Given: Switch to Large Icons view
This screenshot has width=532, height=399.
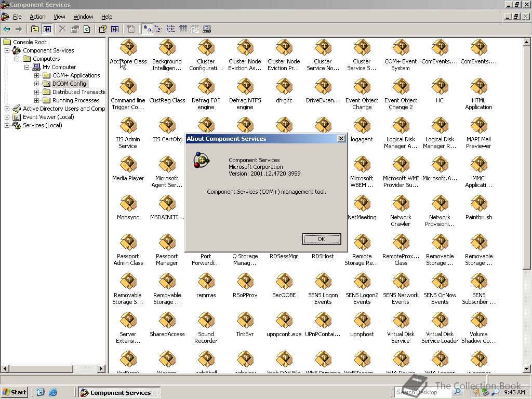Looking at the screenshot, I should click(147, 29).
